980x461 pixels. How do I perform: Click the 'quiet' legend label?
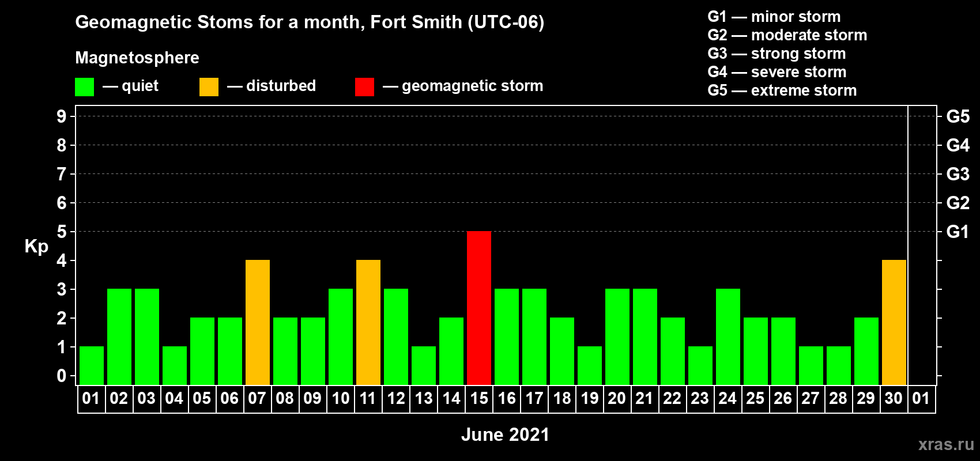pos(140,86)
